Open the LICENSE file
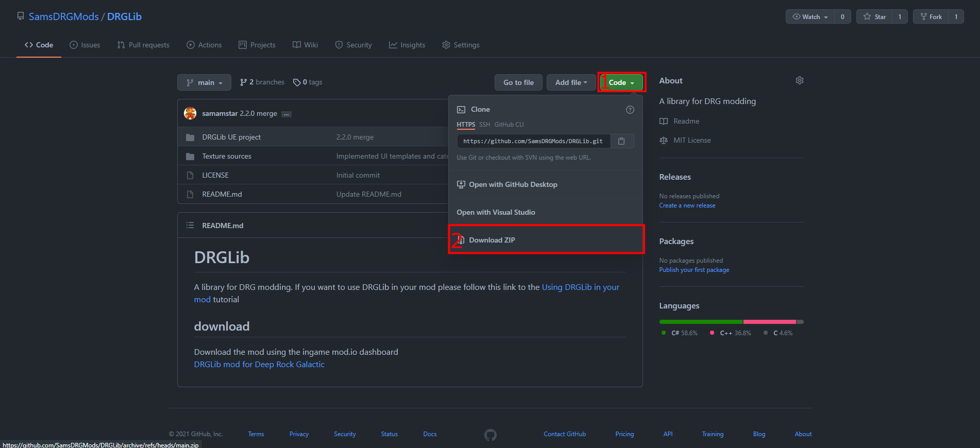Image resolution: width=980 pixels, height=448 pixels. (x=215, y=175)
